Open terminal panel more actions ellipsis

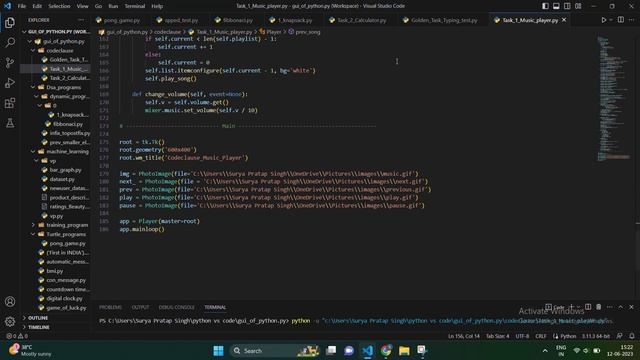[x=609, y=307]
